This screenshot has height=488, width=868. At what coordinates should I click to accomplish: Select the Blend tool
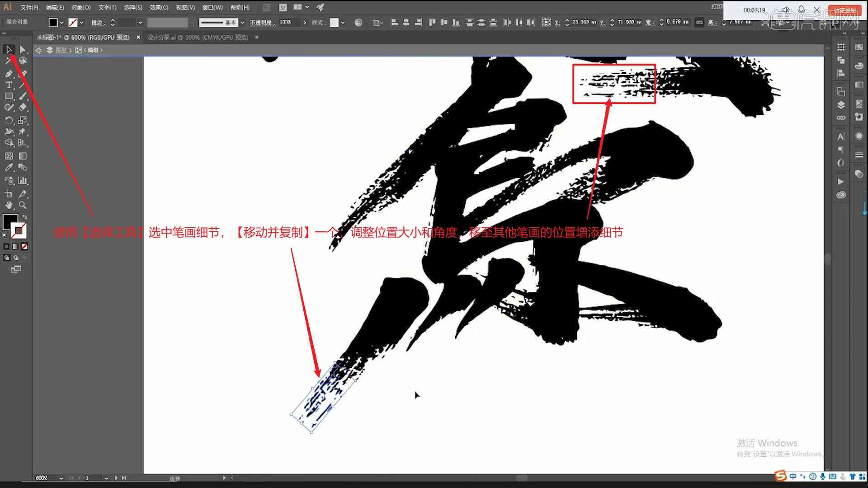click(23, 168)
